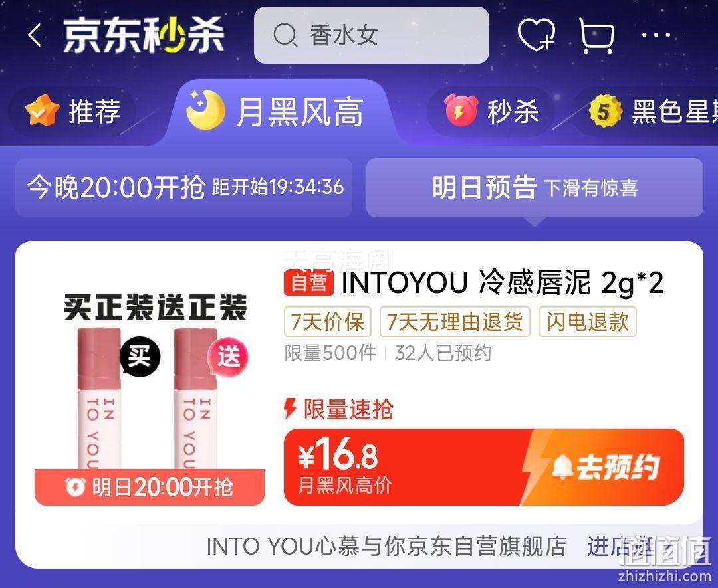Tap the bell icon on 去预约

562,468
